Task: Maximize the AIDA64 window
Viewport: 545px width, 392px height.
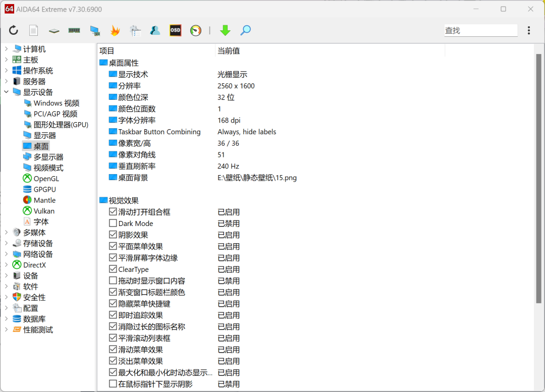Action: point(503,9)
